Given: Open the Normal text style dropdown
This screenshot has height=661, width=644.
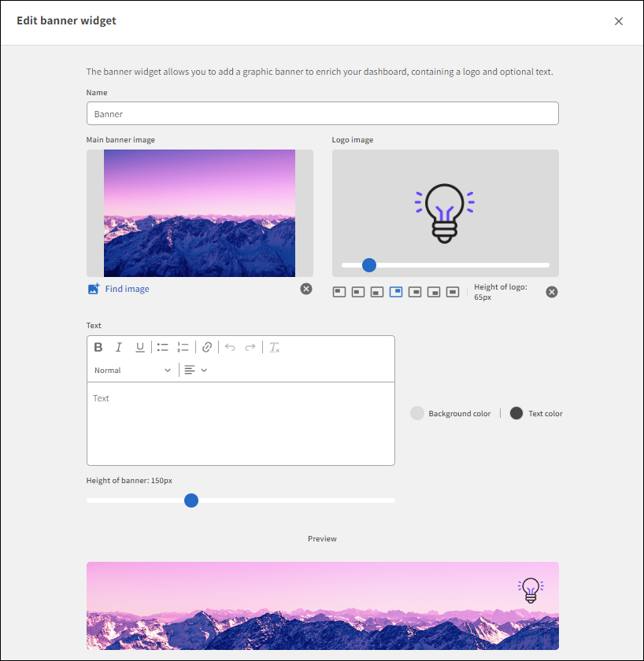Looking at the screenshot, I should (132, 371).
